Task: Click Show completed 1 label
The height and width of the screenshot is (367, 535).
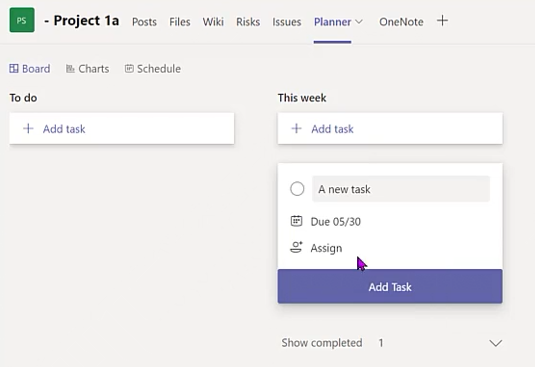Action: 332,343
